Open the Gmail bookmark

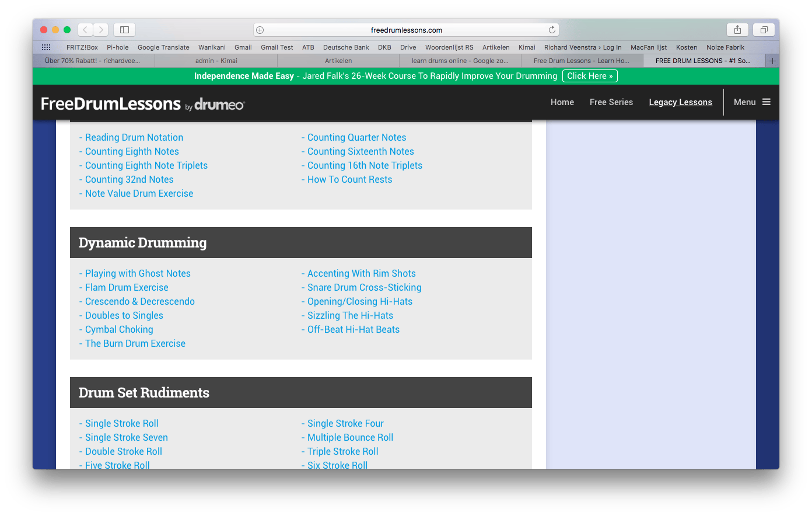click(x=243, y=47)
